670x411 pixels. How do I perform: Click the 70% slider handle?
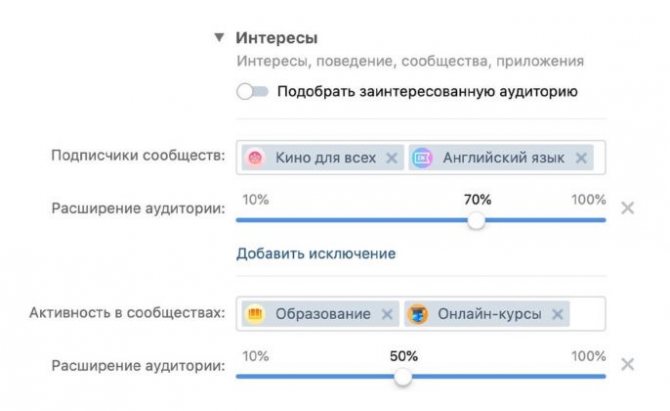[476, 220]
